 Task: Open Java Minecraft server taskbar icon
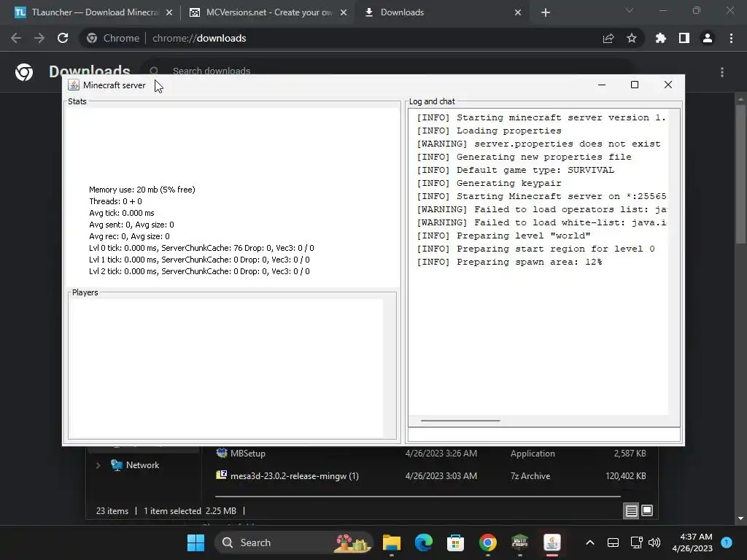click(551, 542)
